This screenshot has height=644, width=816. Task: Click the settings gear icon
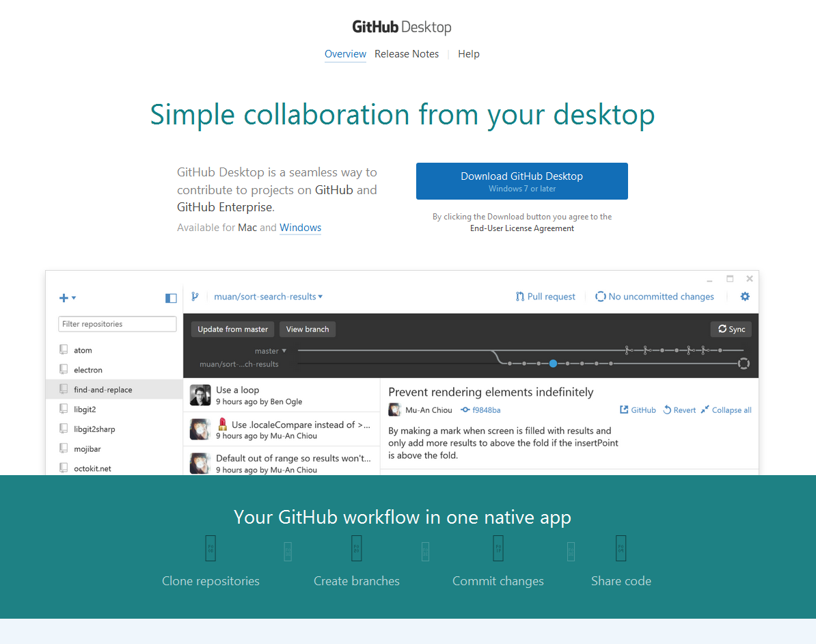[x=745, y=297]
